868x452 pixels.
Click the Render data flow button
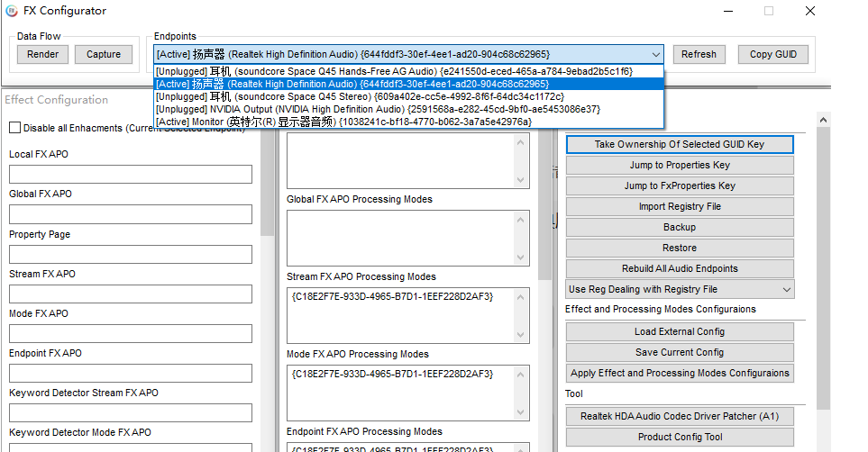click(x=42, y=54)
